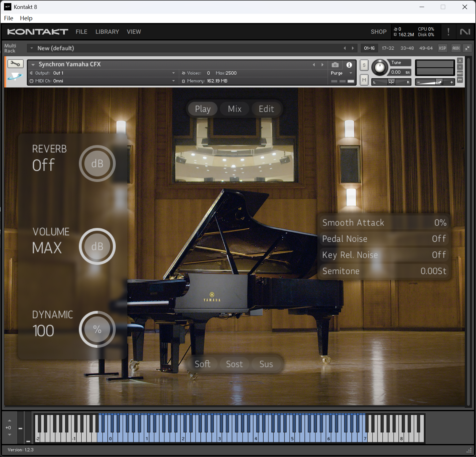
Task: Click the rack vertical scrollbar
Action: (x=468, y=232)
